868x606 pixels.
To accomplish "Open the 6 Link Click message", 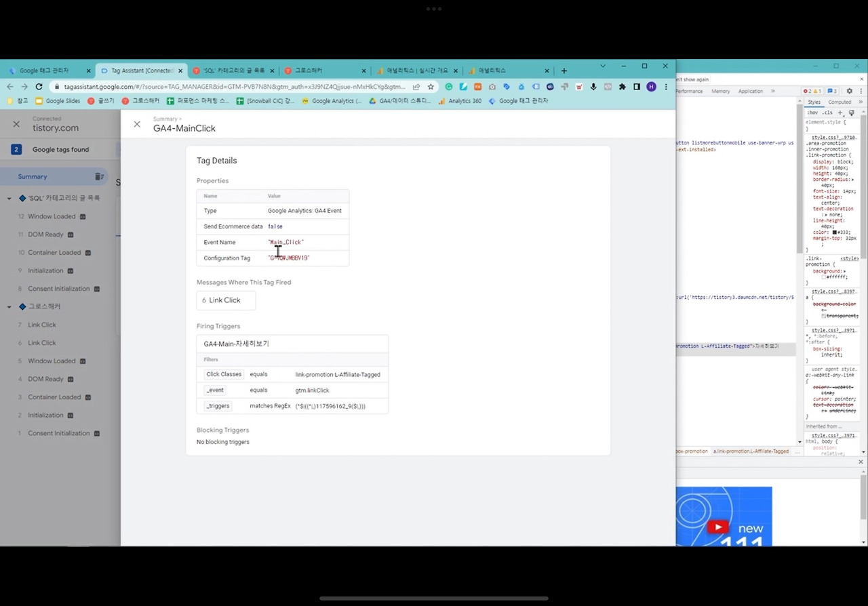I will pos(226,300).
